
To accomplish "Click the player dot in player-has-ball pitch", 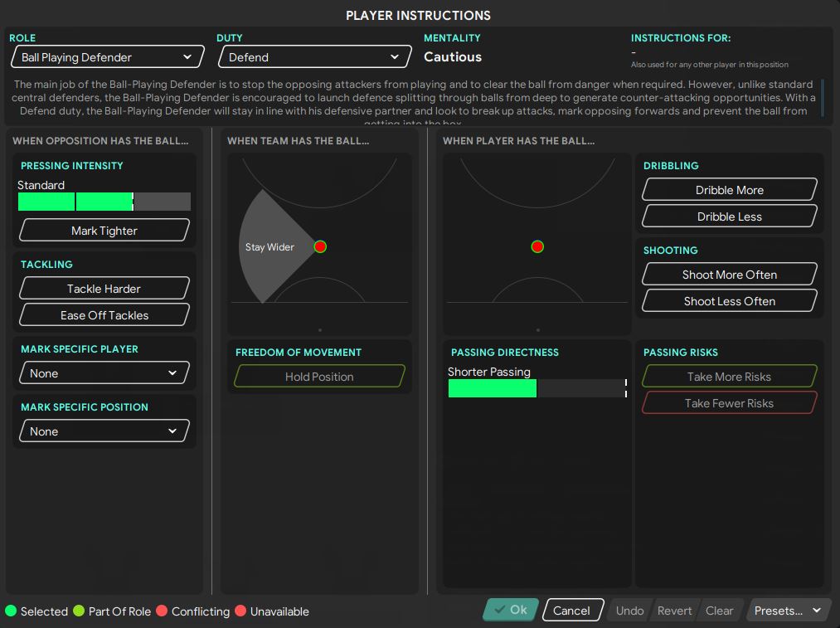I will tap(537, 246).
